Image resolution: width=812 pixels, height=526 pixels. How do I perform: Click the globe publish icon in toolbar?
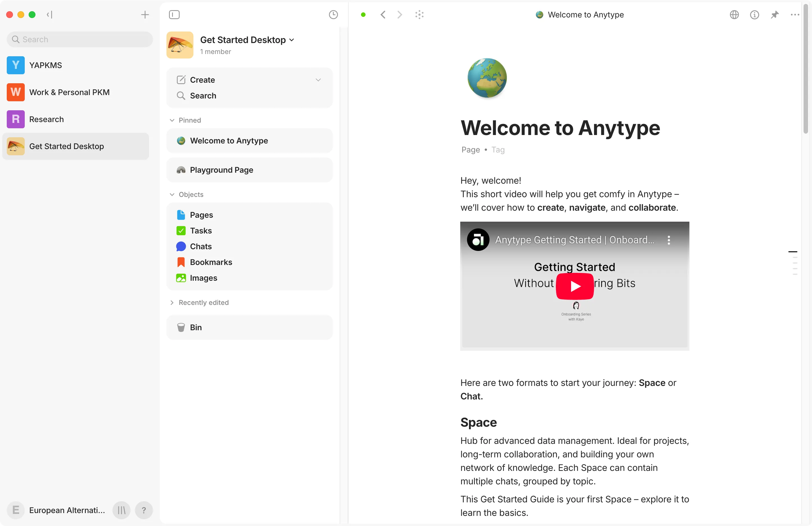click(x=734, y=15)
